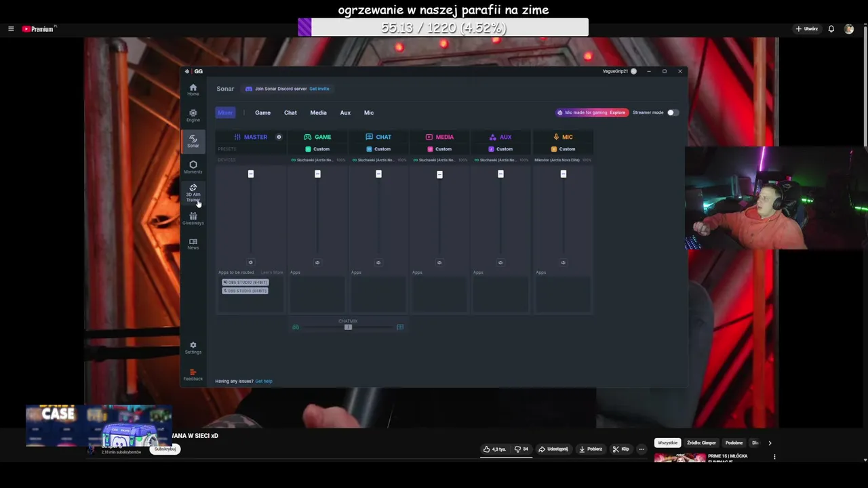Open YouTube account avatar
The height and width of the screenshot is (488, 868).
coord(849,29)
